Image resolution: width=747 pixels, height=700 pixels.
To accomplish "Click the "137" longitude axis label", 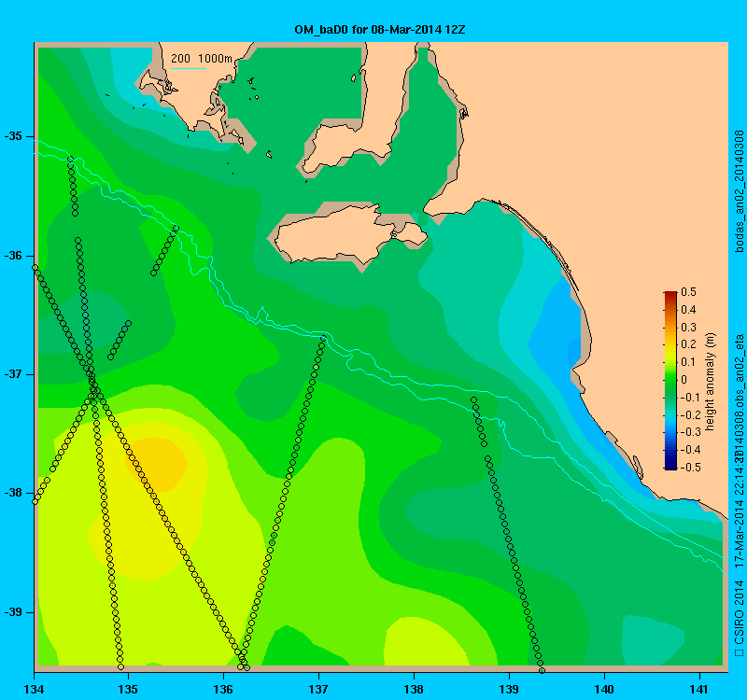I will point(318,689).
